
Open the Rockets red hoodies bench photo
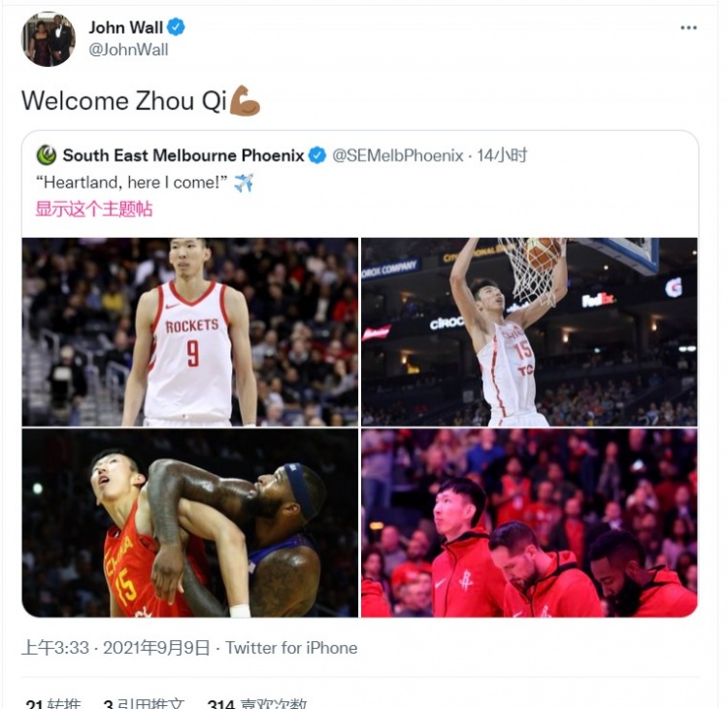click(529, 523)
